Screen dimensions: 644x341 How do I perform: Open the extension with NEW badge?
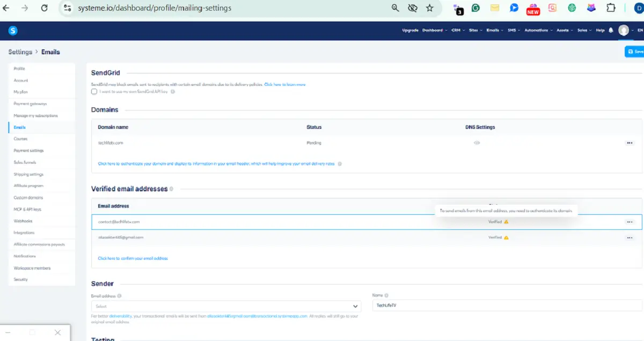tap(533, 9)
